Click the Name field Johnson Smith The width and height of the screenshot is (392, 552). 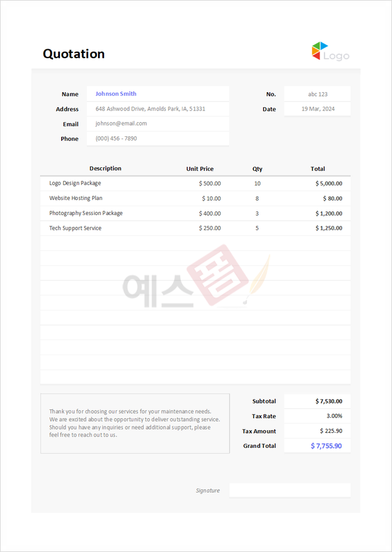(x=158, y=93)
